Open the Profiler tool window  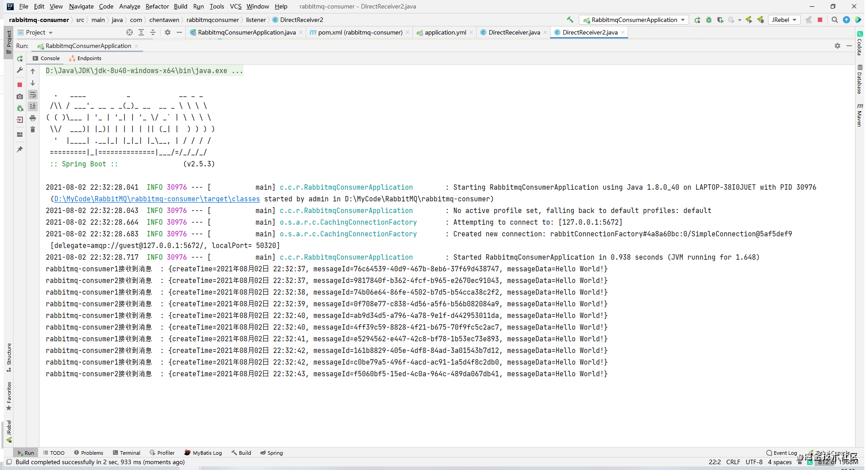[162, 453]
